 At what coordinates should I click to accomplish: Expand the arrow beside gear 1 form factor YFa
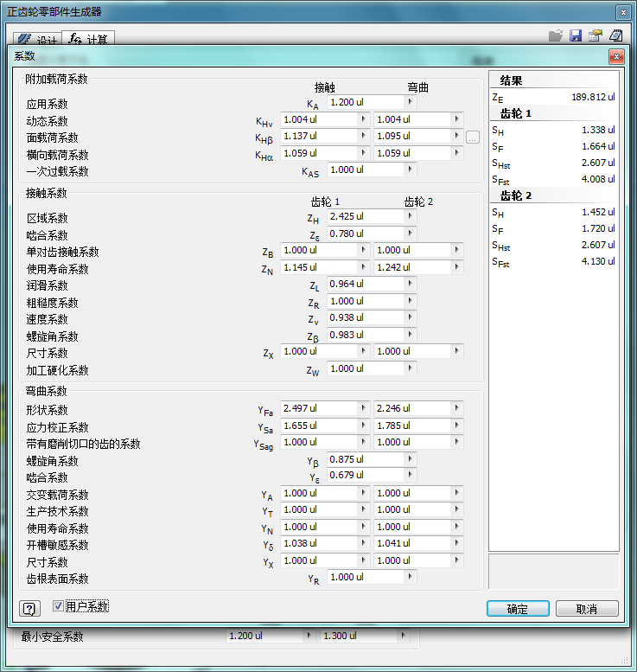tap(364, 408)
